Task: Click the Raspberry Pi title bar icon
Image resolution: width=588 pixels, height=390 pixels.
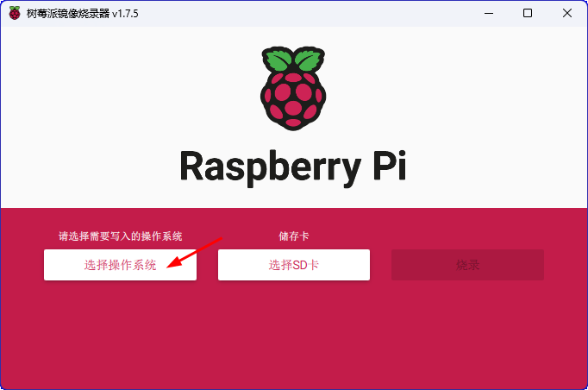Action: pos(15,13)
